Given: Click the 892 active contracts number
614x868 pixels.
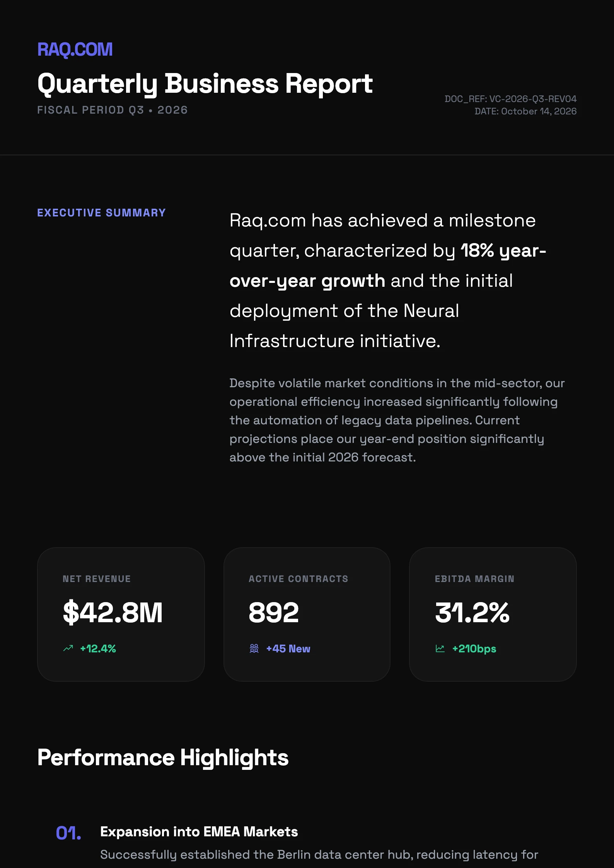Looking at the screenshot, I should pos(273,613).
